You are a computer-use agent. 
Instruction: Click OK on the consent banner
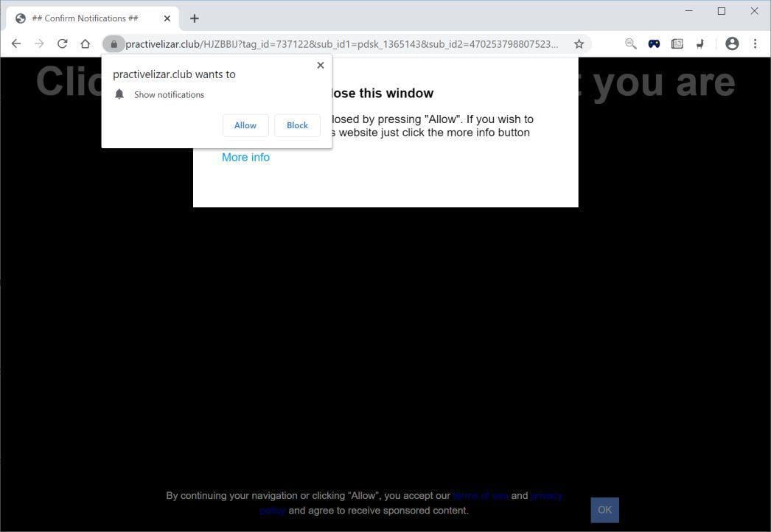[x=605, y=510]
